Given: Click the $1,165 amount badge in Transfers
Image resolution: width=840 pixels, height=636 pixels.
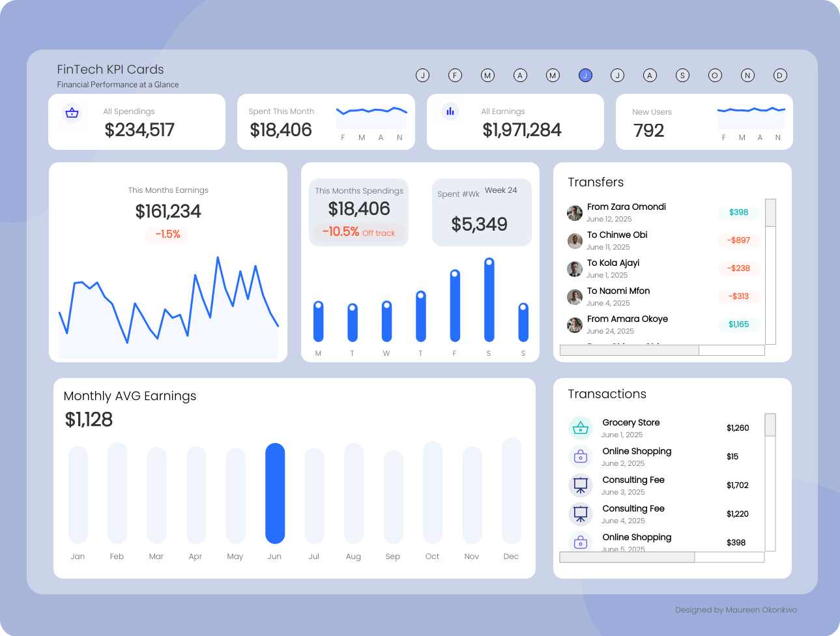Looking at the screenshot, I should (738, 325).
